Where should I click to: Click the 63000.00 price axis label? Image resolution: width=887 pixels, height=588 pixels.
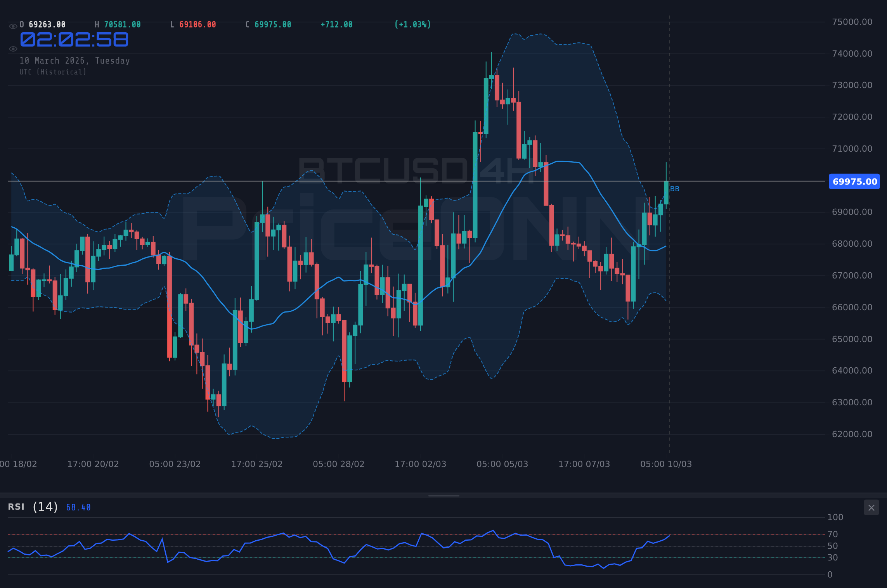coord(852,402)
